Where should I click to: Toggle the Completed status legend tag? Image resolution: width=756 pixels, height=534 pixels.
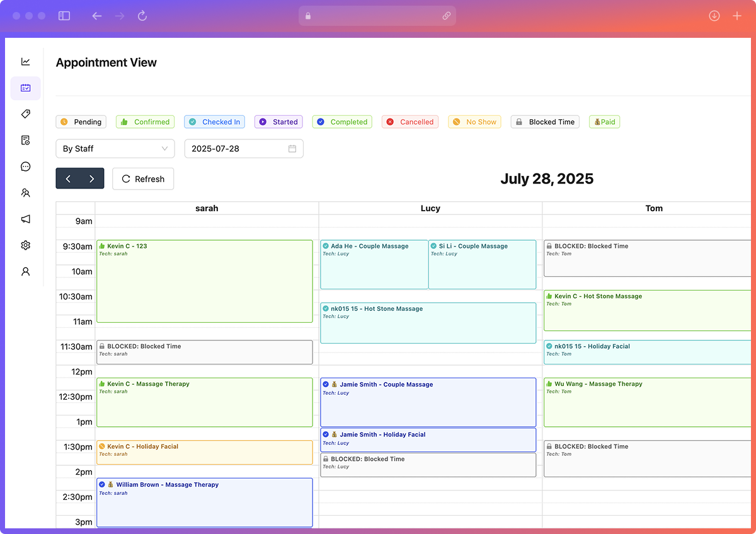click(x=343, y=122)
